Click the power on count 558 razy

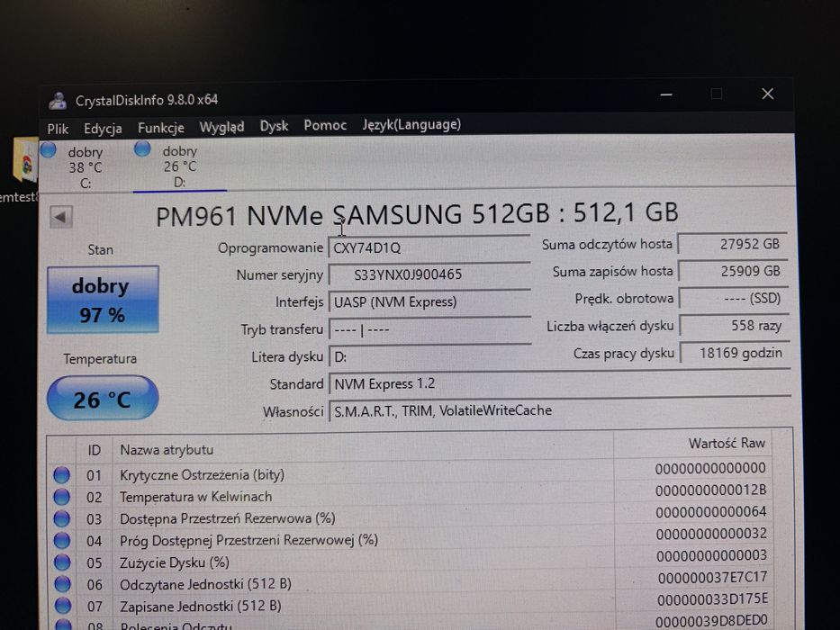[x=734, y=325]
